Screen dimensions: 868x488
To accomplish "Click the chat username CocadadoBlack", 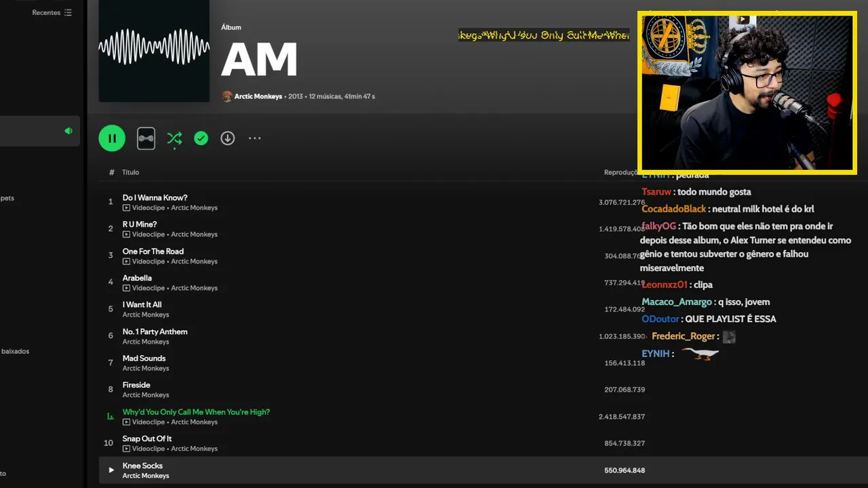I will pyautogui.click(x=674, y=209).
